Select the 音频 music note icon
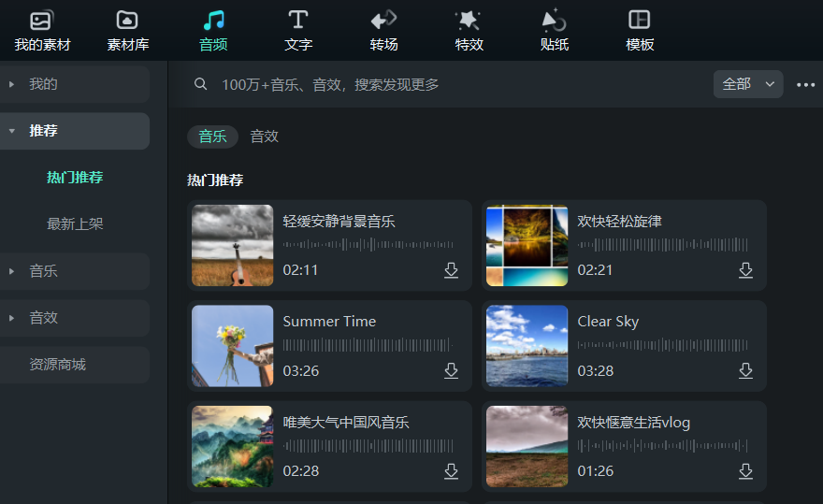The height and width of the screenshot is (504, 823). tap(213, 21)
